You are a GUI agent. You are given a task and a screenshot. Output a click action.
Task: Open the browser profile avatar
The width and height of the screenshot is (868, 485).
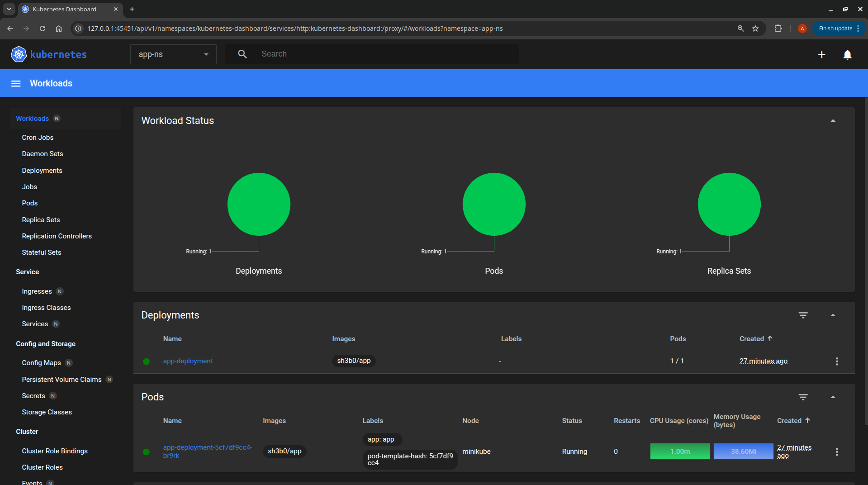(x=802, y=29)
